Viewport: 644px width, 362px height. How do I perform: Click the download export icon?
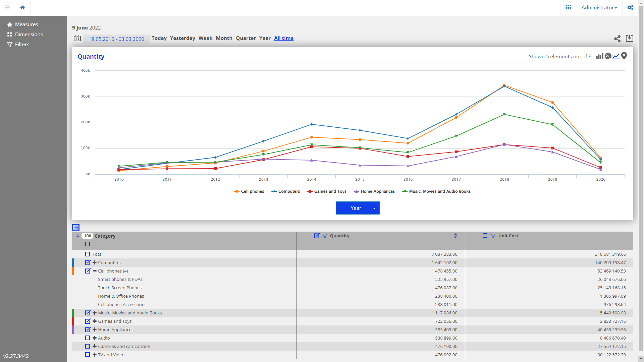pyautogui.click(x=630, y=39)
